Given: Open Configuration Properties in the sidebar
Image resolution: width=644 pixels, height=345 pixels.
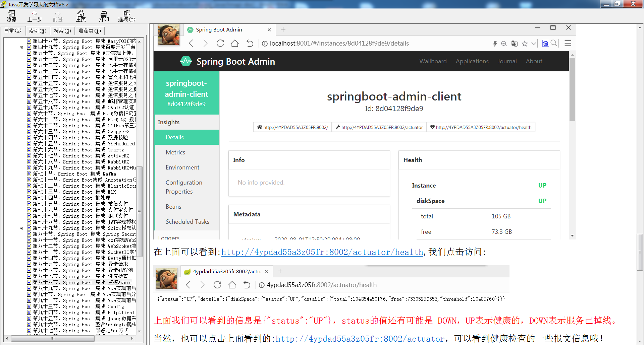Looking at the screenshot, I should [187, 187].
